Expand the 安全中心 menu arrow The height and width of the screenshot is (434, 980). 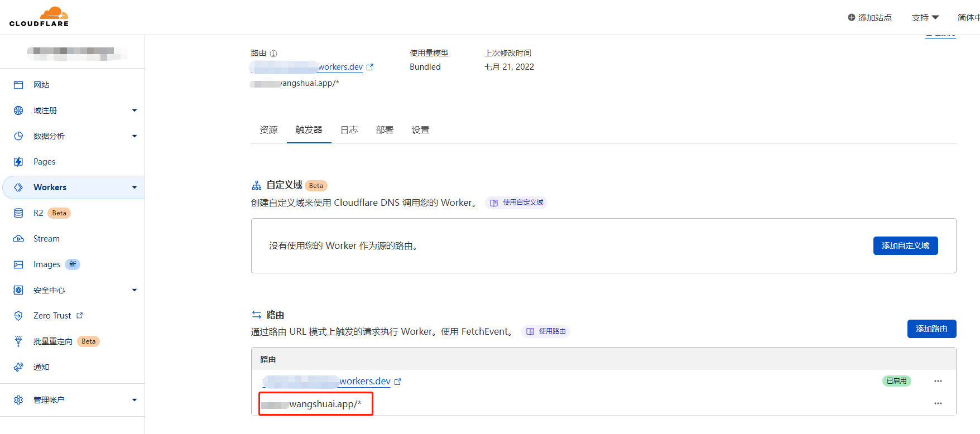click(x=134, y=290)
